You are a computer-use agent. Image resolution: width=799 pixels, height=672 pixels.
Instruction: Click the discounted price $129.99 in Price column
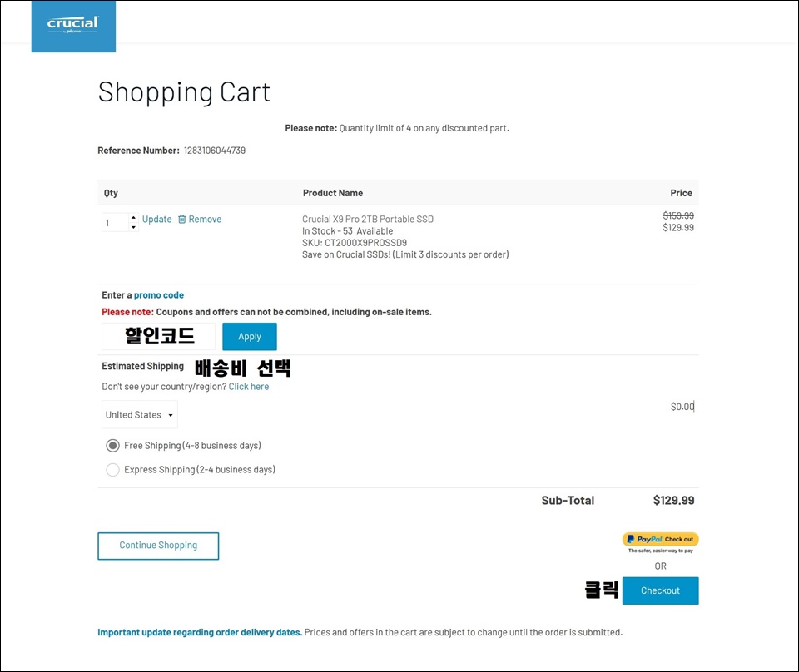coord(678,228)
